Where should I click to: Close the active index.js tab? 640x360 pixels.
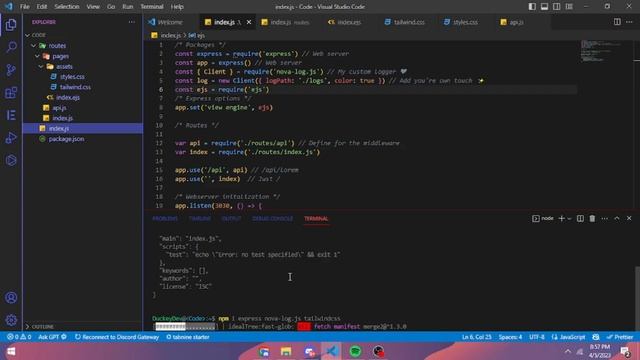(x=249, y=22)
